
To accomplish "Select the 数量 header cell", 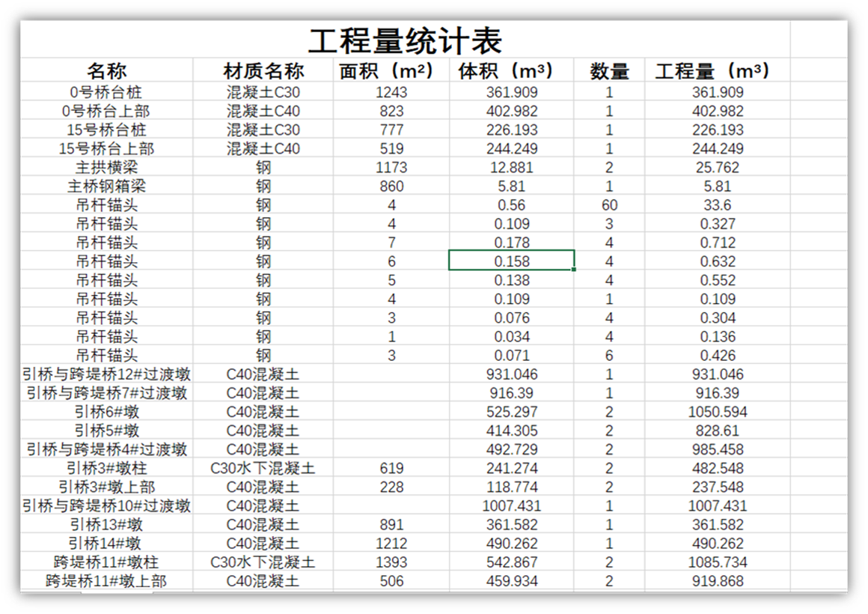I will [609, 70].
